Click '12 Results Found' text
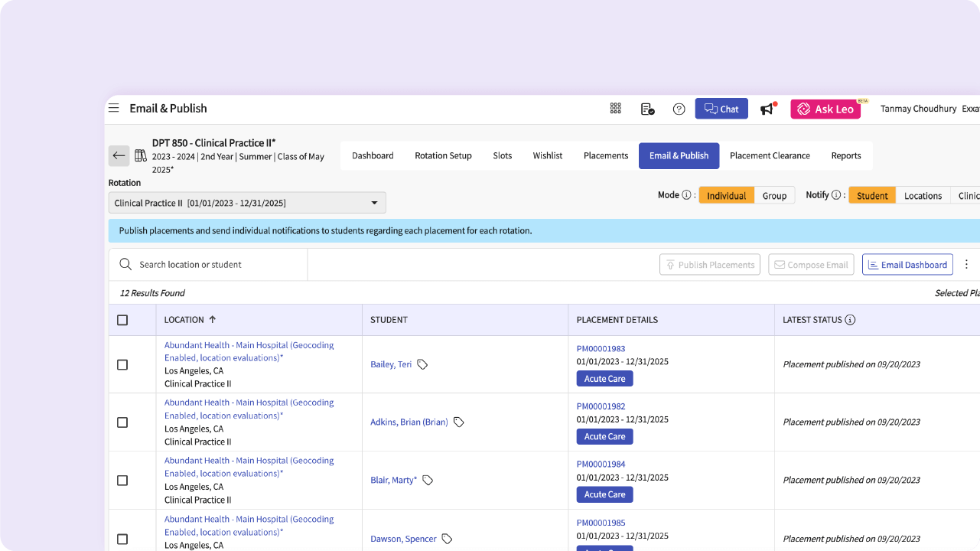980x551 pixels. pyautogui.click(x=152, y=293)
